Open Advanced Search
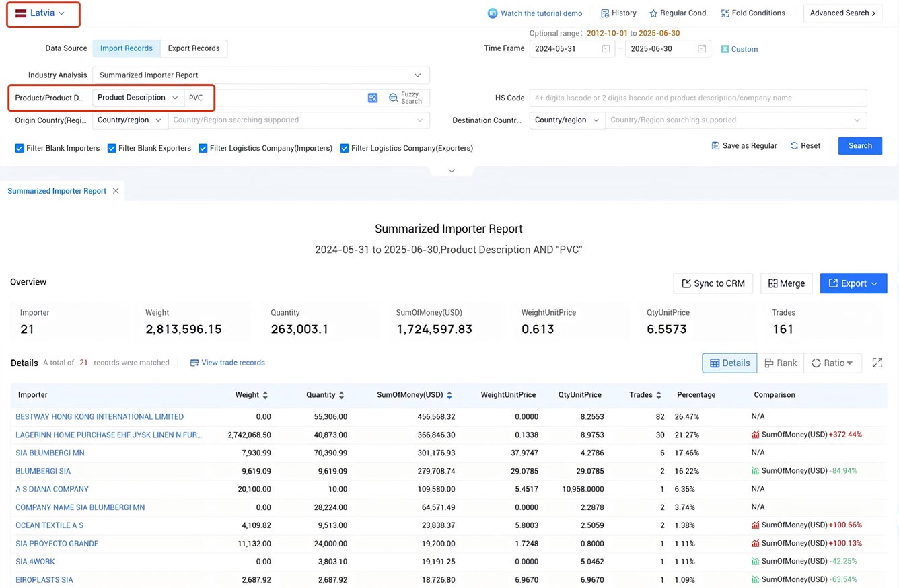The image size is (899, 588). pyautogui.click(x=842, y=13)
